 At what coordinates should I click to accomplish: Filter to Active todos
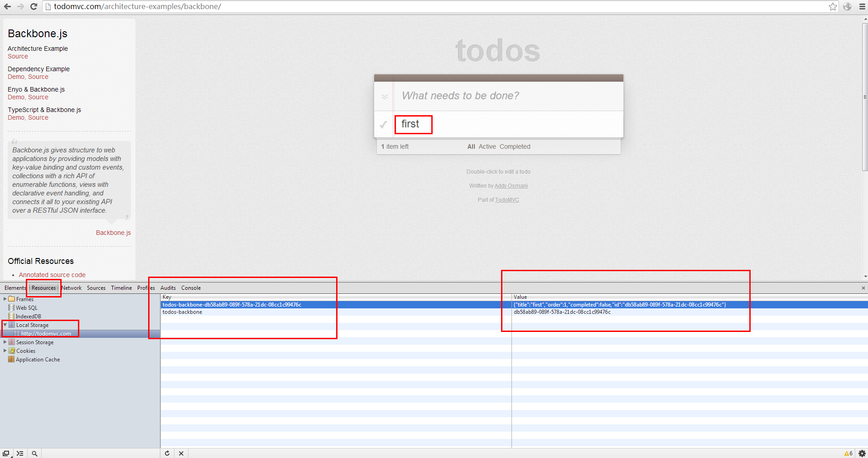(487, 146)
